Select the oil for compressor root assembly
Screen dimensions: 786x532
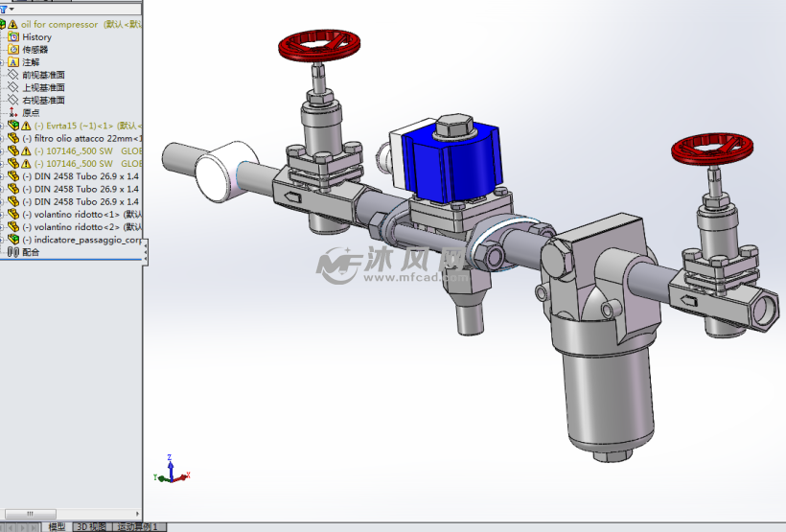click(59, 25)
